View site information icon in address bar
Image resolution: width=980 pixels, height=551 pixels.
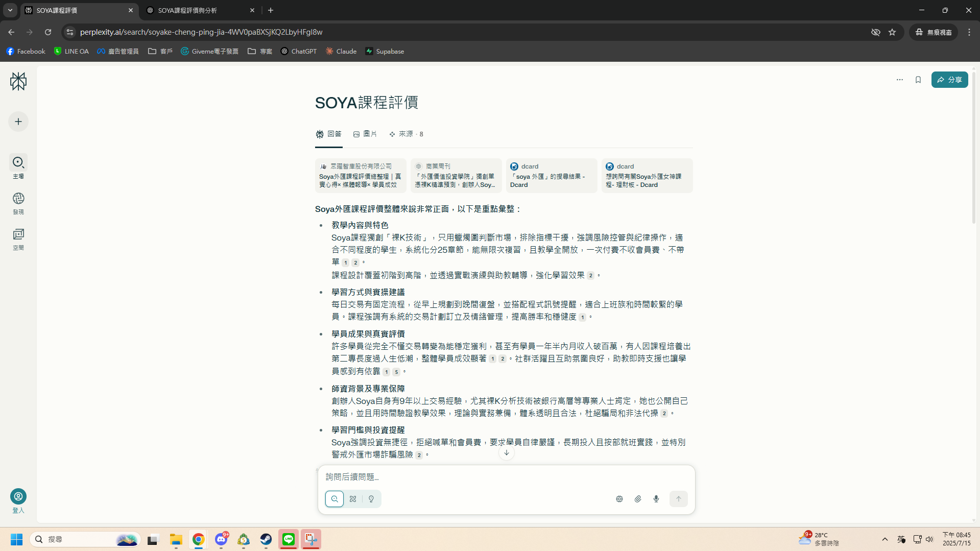pos(70,32)
